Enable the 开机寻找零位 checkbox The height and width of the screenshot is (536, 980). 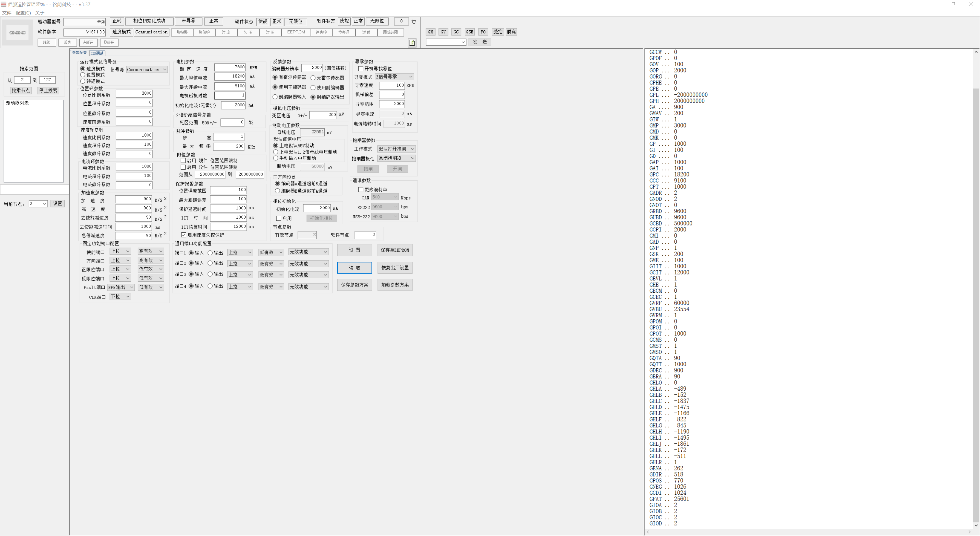tap(361, 69)
